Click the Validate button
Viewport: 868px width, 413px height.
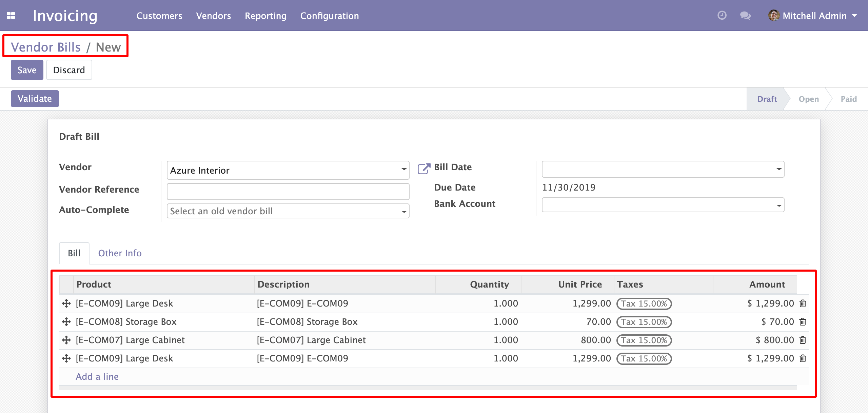click(35, 99)
